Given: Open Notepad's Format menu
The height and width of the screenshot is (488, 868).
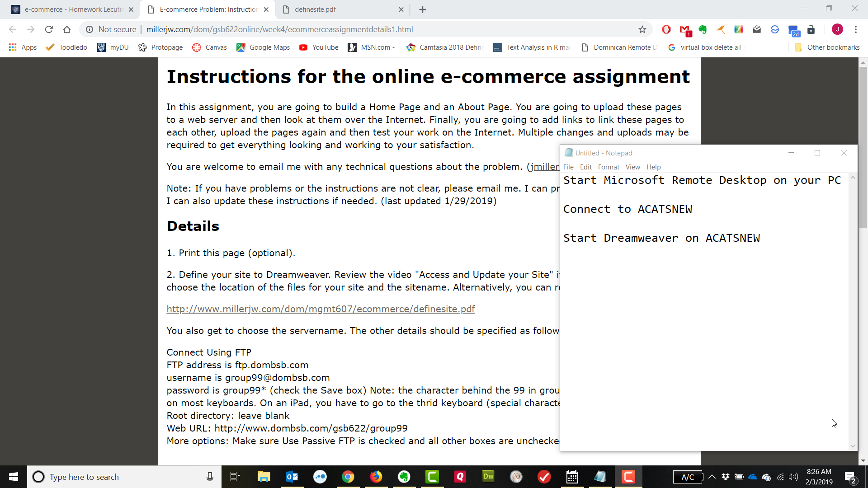Looking at the screenshot, I should (609, 167).
